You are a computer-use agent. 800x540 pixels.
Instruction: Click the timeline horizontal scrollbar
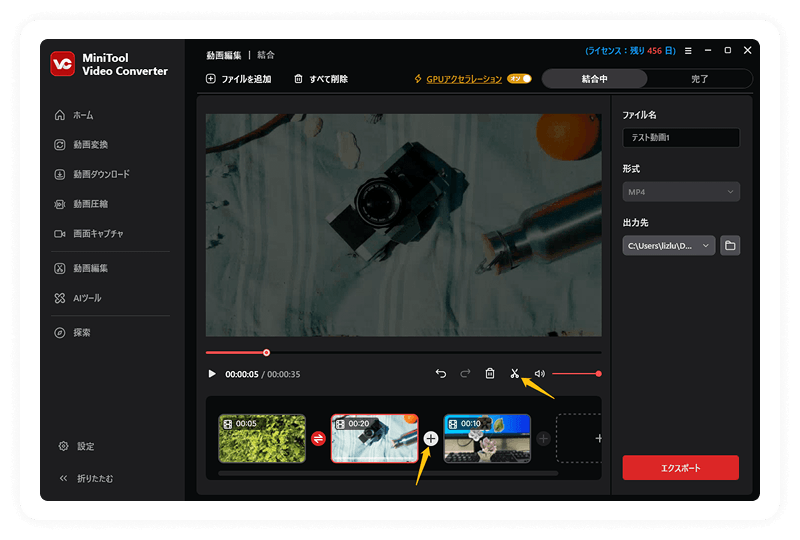point(388,474)
